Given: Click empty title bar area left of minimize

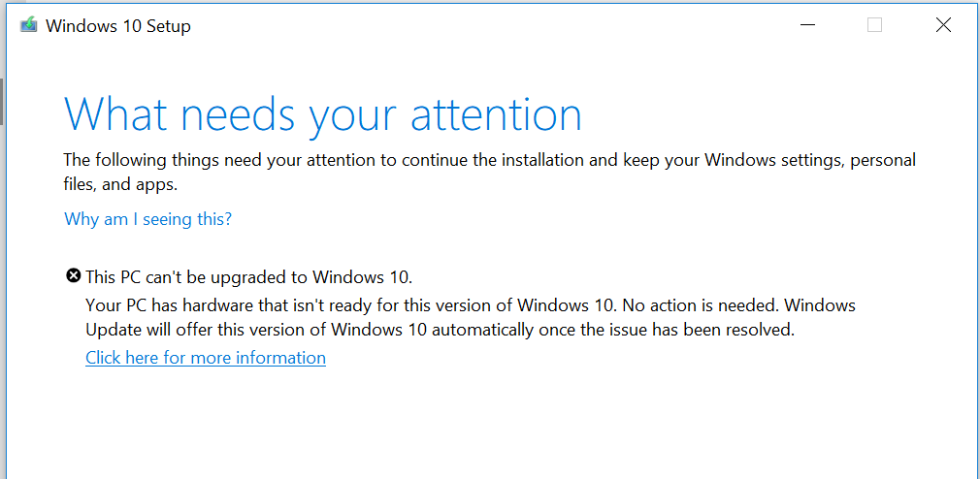Looking at the screenshot, I should (x=485, y=25).
